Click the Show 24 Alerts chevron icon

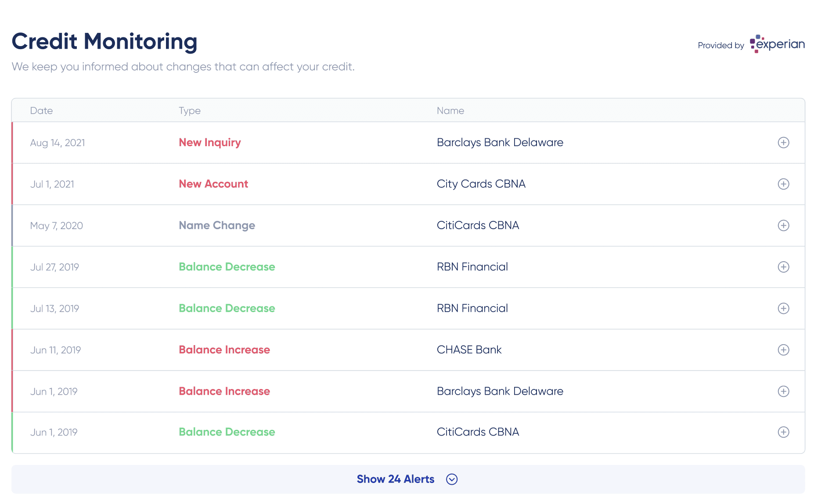(x=452, y=479)
